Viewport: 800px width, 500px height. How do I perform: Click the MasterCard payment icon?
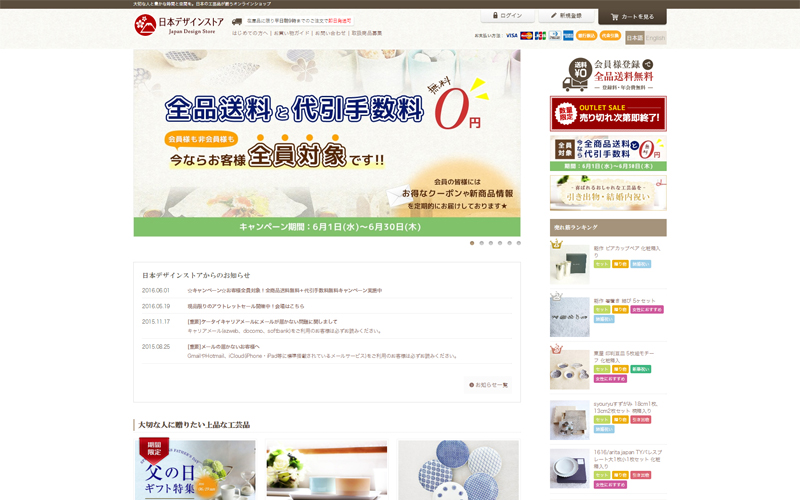point(527,36)
